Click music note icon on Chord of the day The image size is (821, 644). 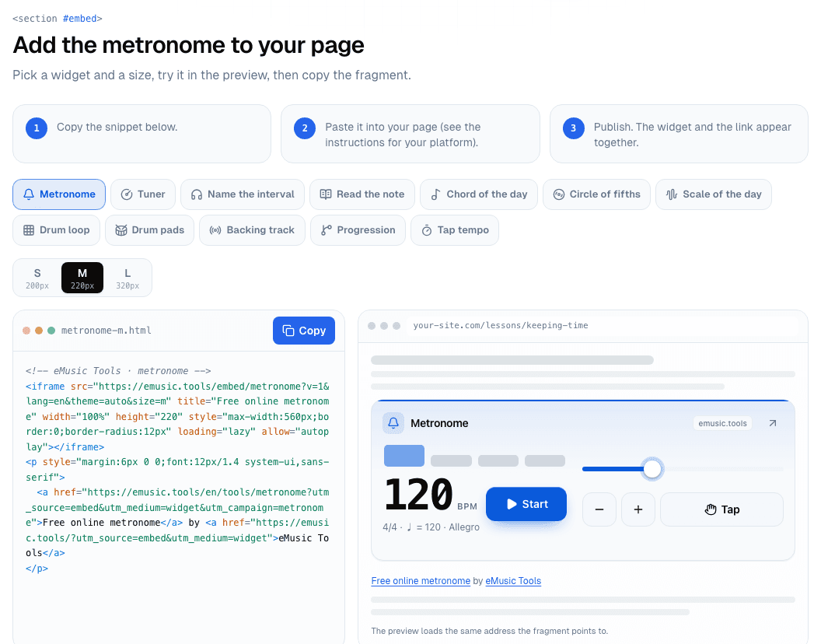[435, 194]
